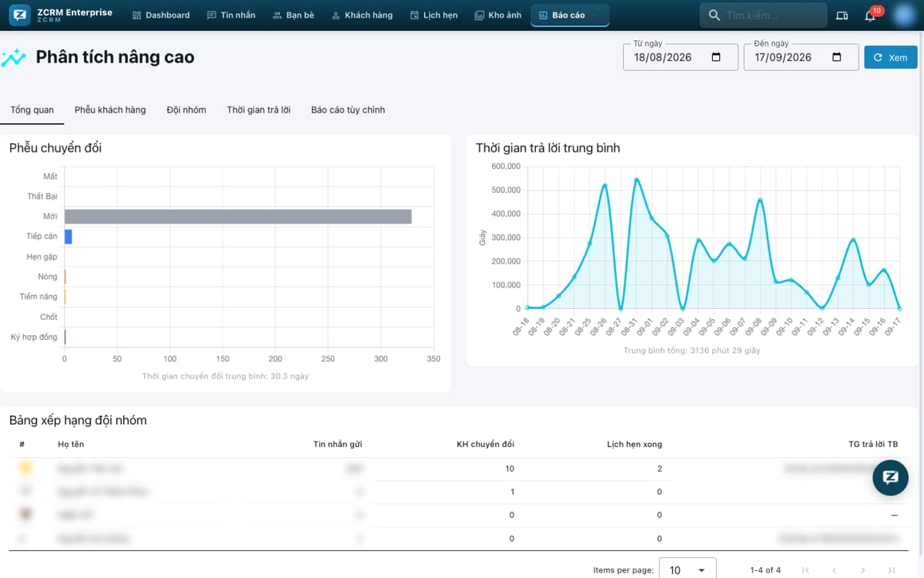Navigate to Khách hàng

(x=362, y=15)
